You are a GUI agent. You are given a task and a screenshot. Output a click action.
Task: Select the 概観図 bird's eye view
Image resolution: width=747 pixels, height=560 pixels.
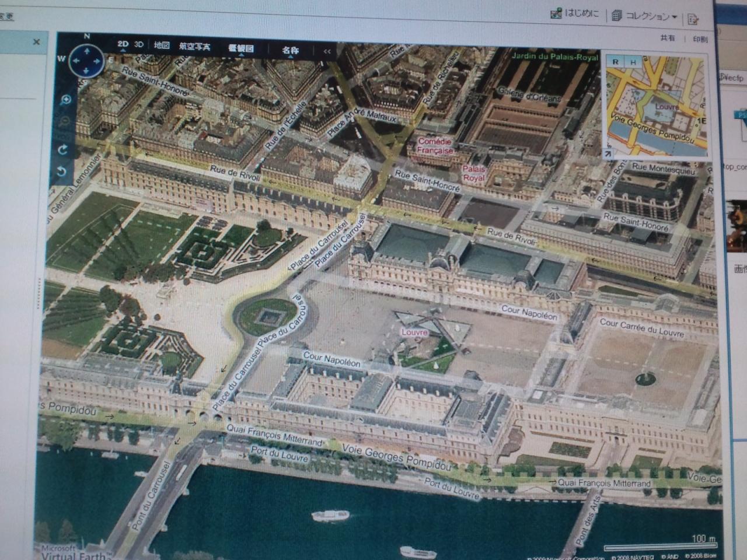pos(240,48)
